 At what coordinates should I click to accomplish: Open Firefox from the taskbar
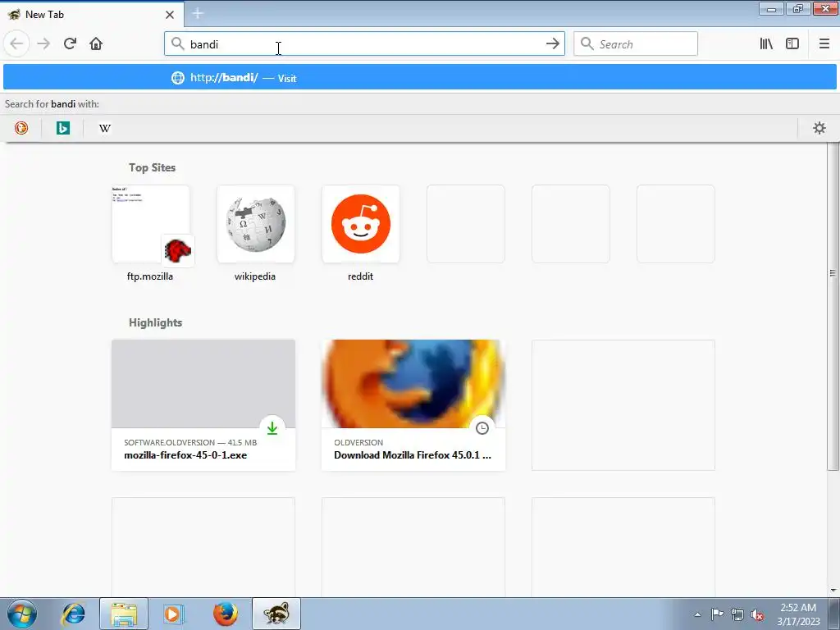click(226, 614)
